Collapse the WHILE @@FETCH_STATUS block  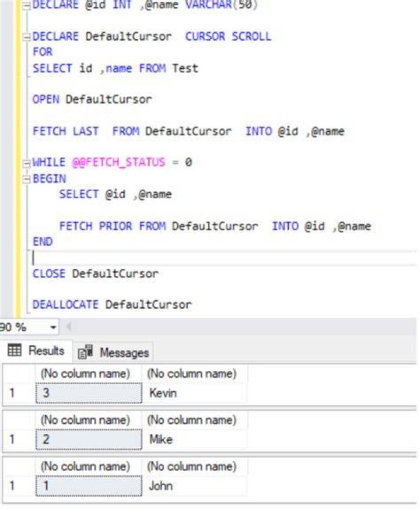tap(26, 163)
